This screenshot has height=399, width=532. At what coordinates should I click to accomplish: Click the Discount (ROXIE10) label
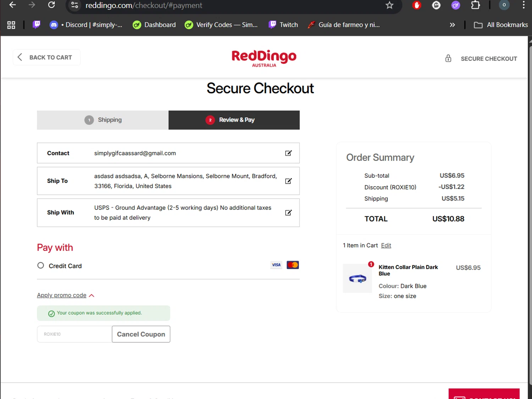[x=390, y=187]
